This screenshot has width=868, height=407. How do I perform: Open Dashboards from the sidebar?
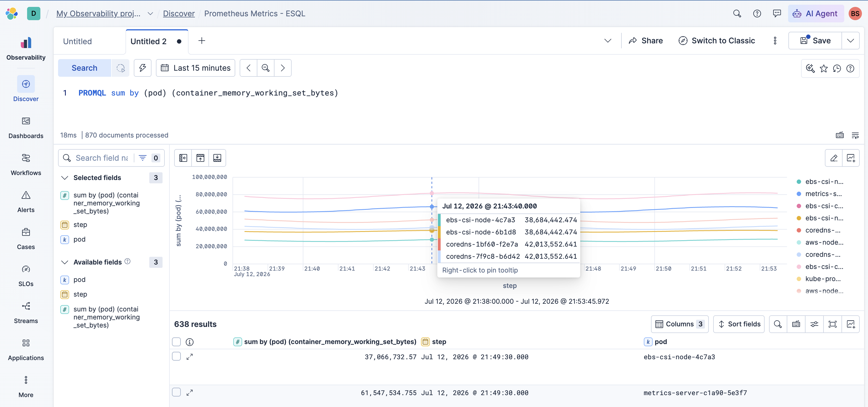[26, 128]
